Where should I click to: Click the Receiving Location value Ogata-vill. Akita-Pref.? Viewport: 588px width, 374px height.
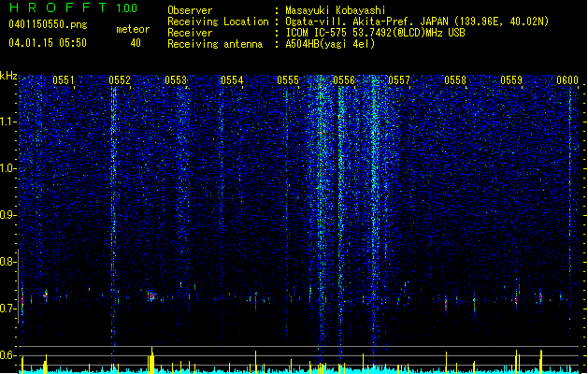click(366, 22)
